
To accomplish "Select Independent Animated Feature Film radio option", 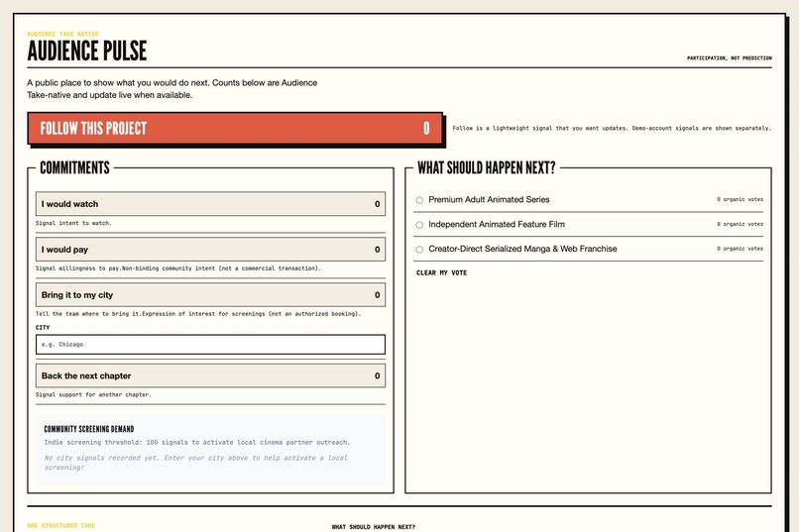I will click(x=419, y=225).
